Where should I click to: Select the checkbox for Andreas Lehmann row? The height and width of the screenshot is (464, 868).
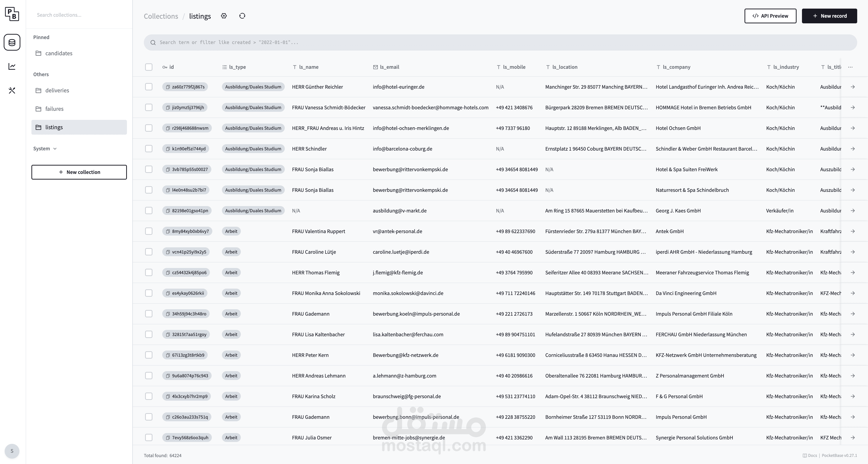coord(149,375)
